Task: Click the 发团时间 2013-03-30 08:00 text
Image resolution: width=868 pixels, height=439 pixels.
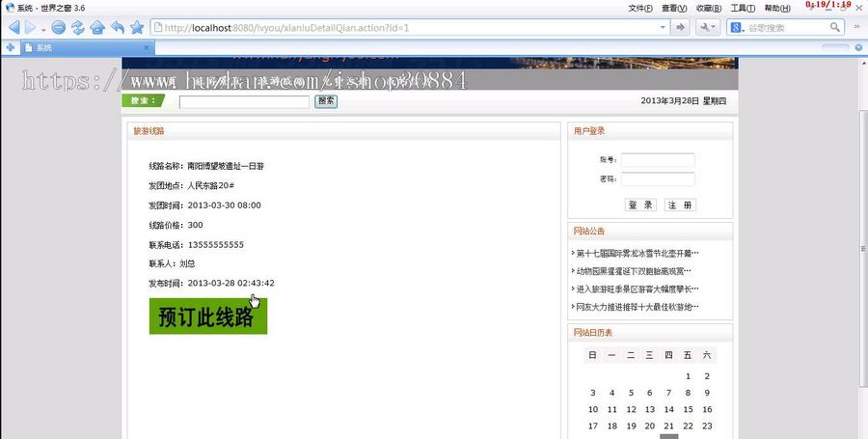Action: click(204, 206)
